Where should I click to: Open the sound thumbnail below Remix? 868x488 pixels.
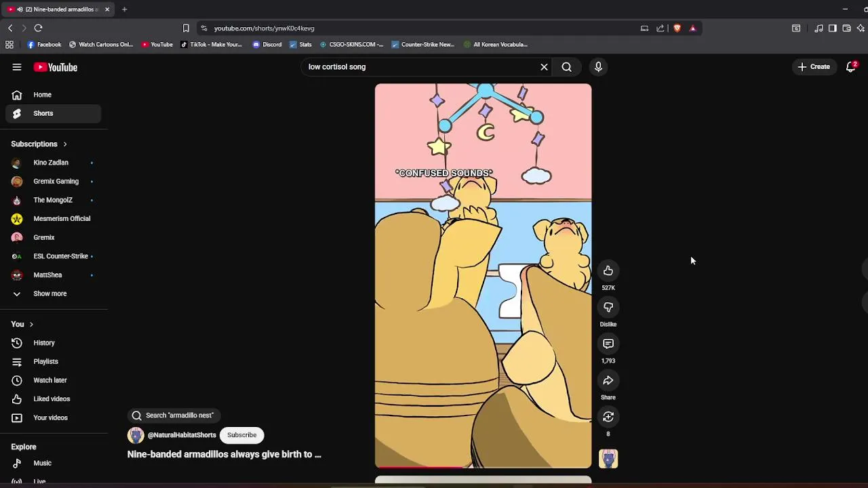point(608,459)
